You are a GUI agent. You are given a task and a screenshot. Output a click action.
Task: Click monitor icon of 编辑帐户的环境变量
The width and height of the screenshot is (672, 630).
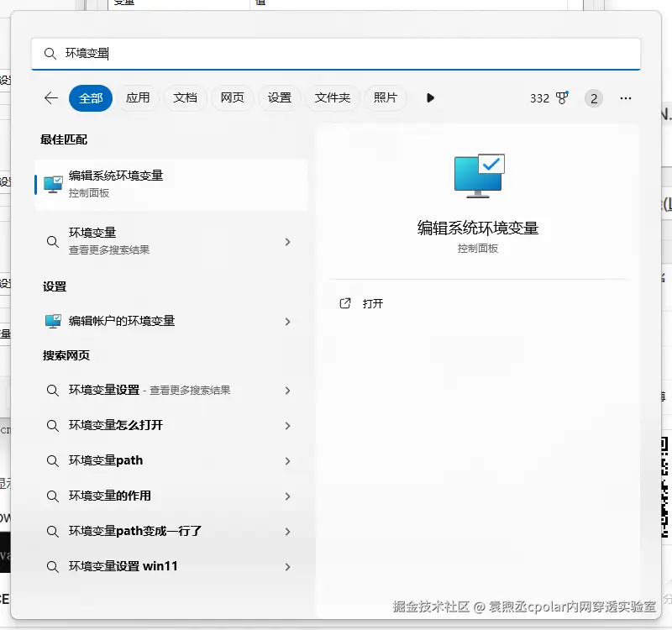tap(53, 322)
